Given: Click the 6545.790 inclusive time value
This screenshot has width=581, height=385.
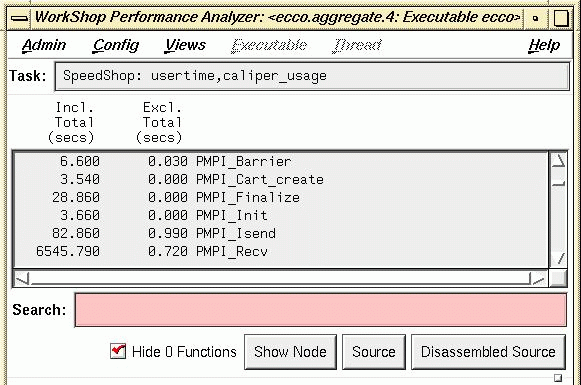Looking at the screenshot, I should [x=68, y=252].
